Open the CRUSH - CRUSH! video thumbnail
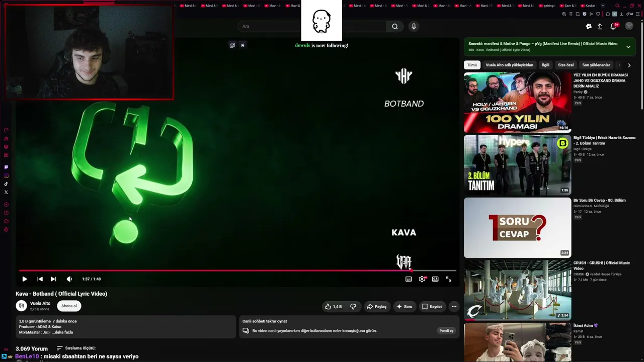The width and height of the screenshot is (644, 362). pyautogui.click(x=517, y=290)
